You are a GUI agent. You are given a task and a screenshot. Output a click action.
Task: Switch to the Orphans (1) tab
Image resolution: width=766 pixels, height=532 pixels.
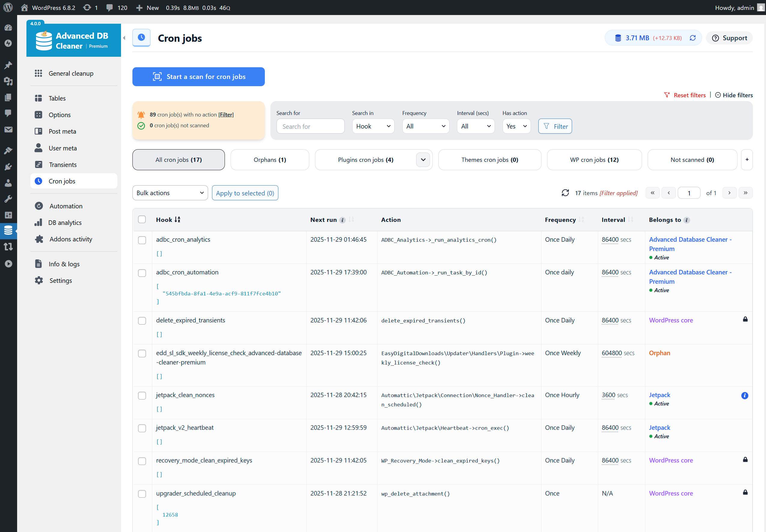269,160
